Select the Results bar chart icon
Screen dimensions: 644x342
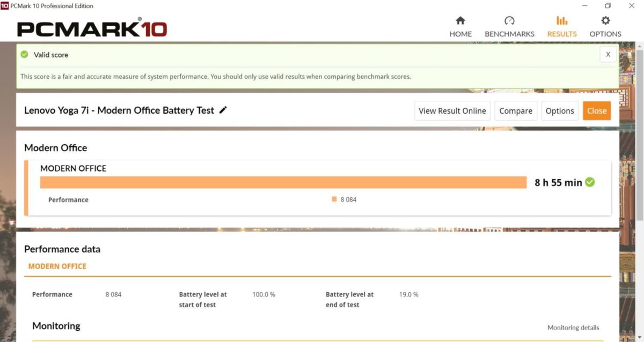coord(562,21)
